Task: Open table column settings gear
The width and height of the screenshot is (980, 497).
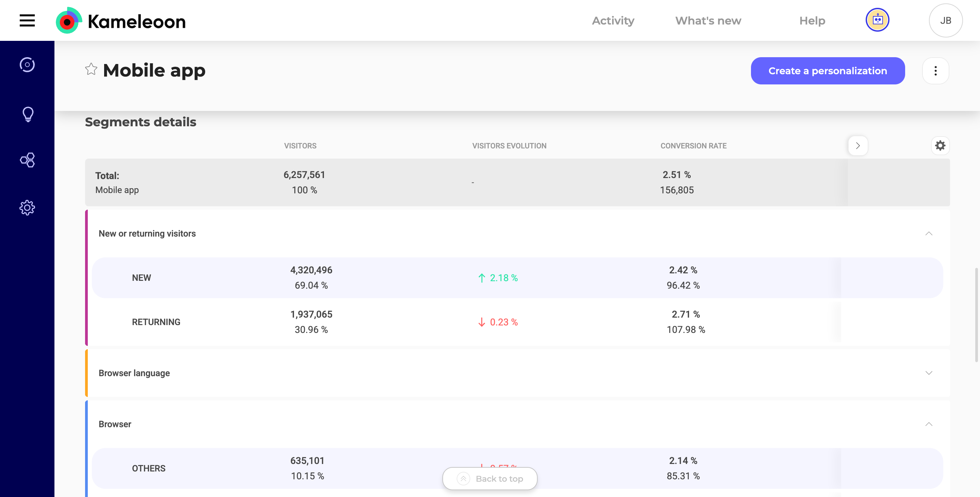Action: [940, 146]
